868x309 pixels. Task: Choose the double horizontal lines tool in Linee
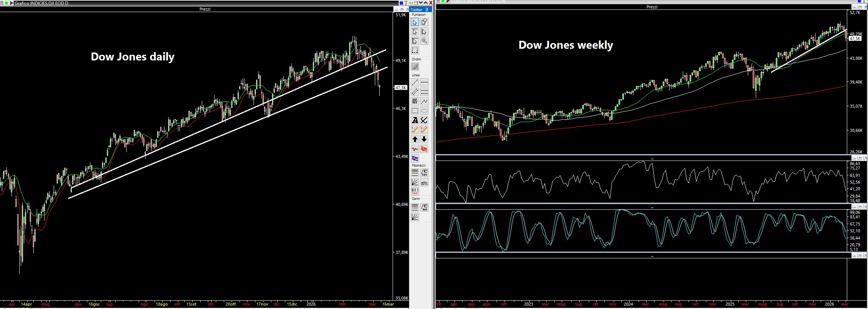tap(424, 92)
